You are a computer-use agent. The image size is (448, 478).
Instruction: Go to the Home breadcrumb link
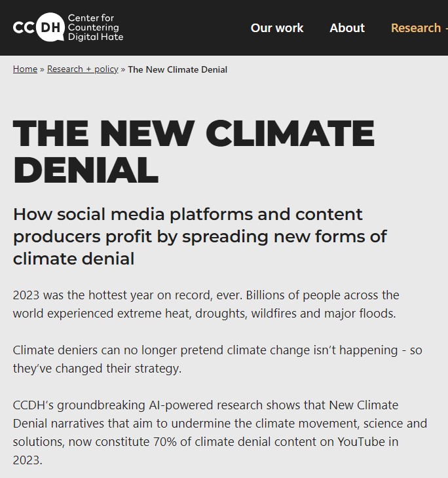click(x=25, y=69)
